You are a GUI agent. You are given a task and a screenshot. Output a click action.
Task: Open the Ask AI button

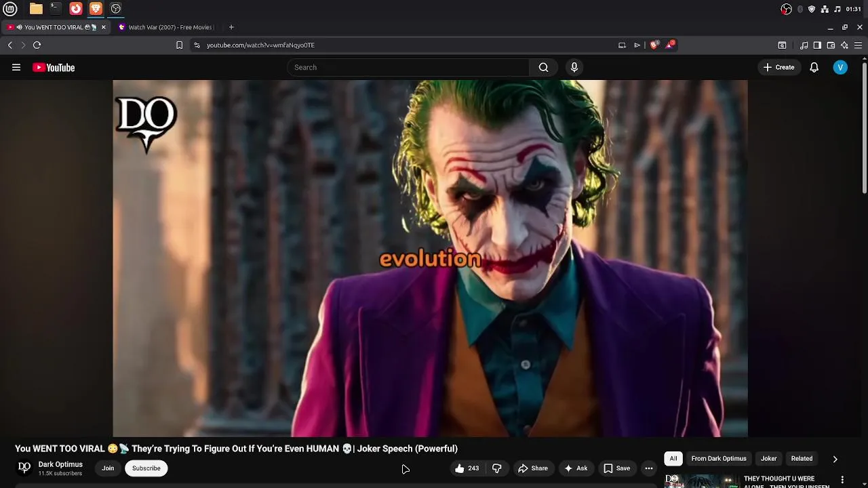(x=575, y=468)
